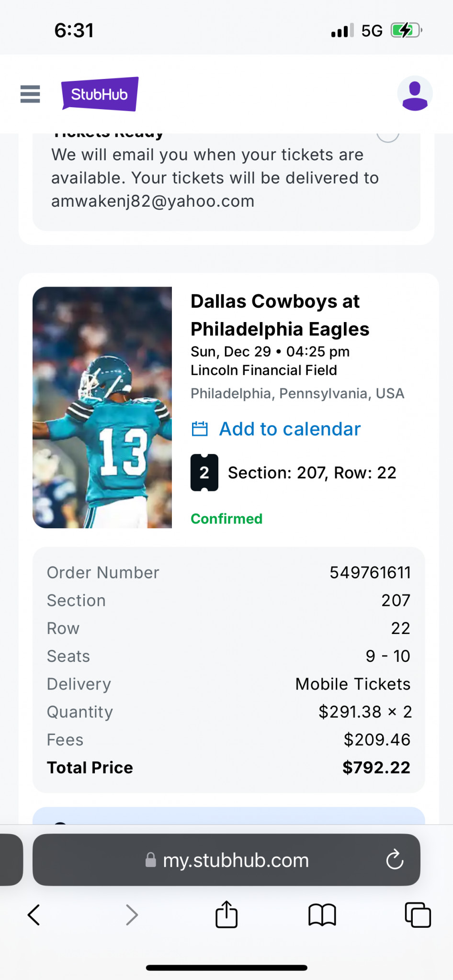Select the order number 549761611
453x980 pixels.
(x=370, y=572)
